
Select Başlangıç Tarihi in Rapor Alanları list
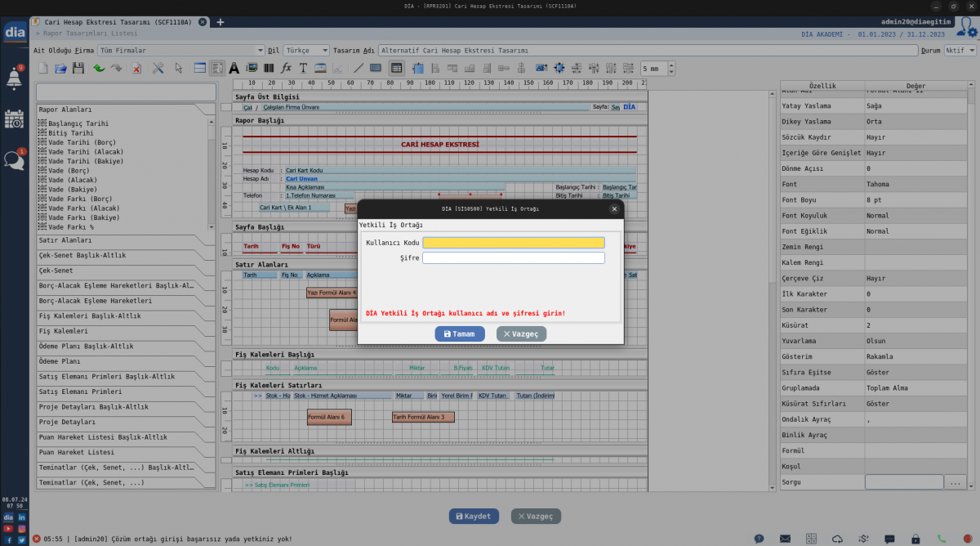coord(78,123)
